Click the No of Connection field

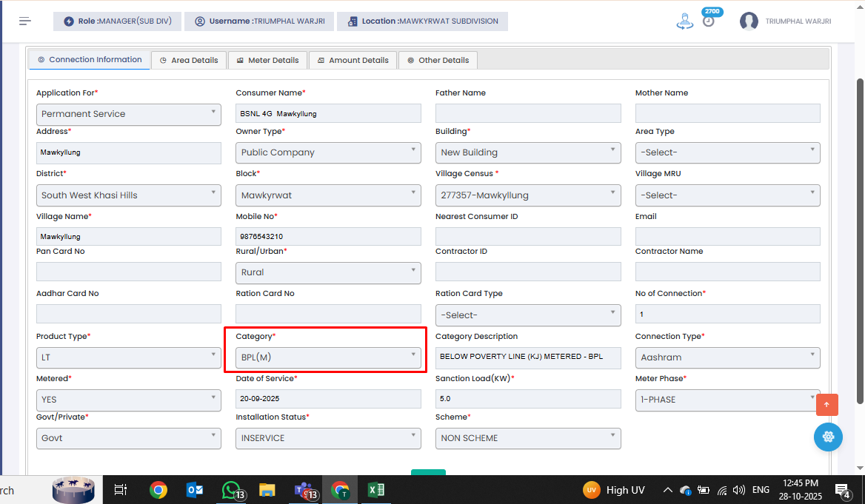[728, 314]
